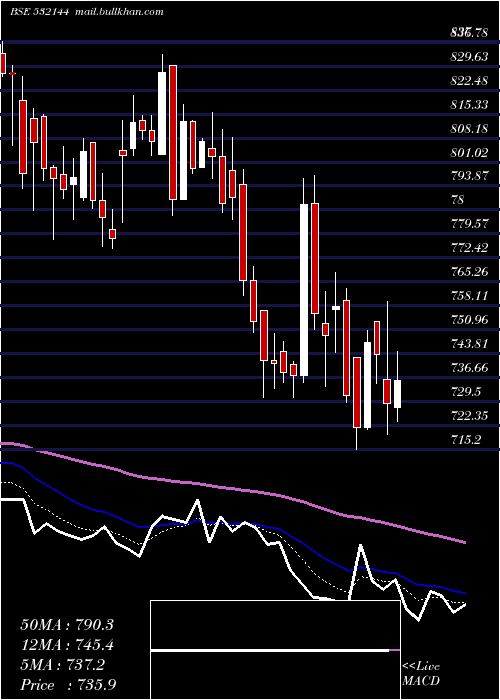The height and width of the screenshot is (700, 500).
Task: Select the 779.57 price axis label
Action: (x=468, y=224)
